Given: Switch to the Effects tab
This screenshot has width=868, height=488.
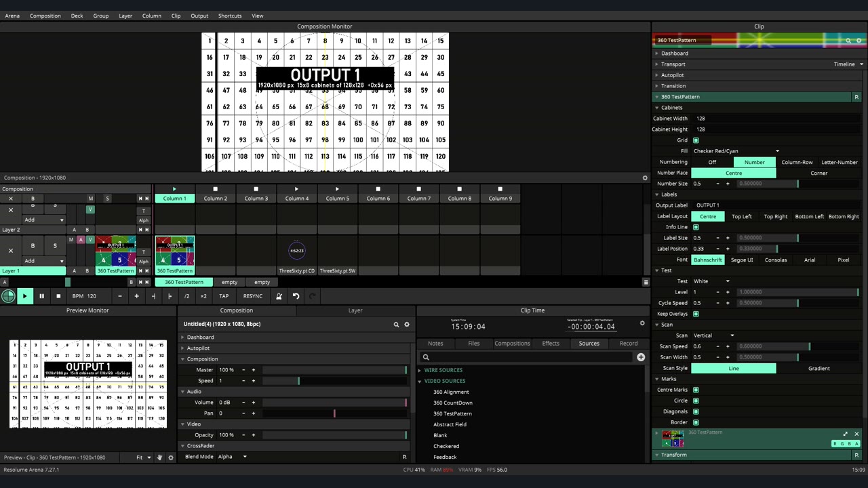Looking at the screenshot, I should coord(551,344).
